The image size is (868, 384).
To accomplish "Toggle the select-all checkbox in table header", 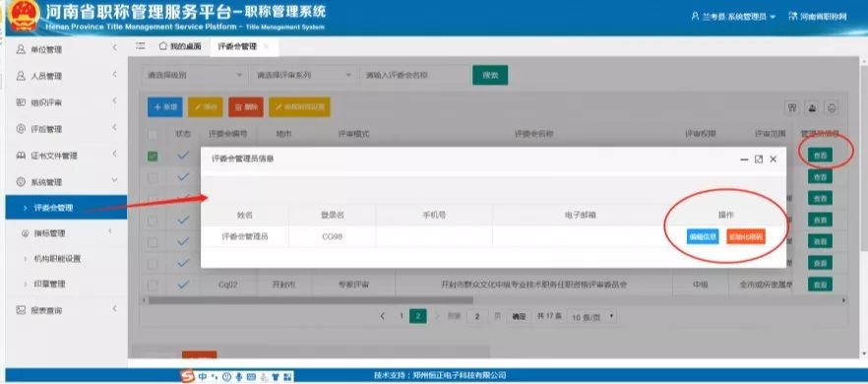I will pyautogui.click(x=153, y=134).
